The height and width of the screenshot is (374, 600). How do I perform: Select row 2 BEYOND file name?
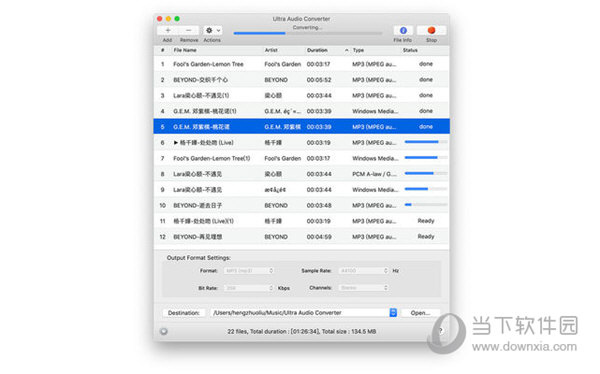(x=201, y=80)
